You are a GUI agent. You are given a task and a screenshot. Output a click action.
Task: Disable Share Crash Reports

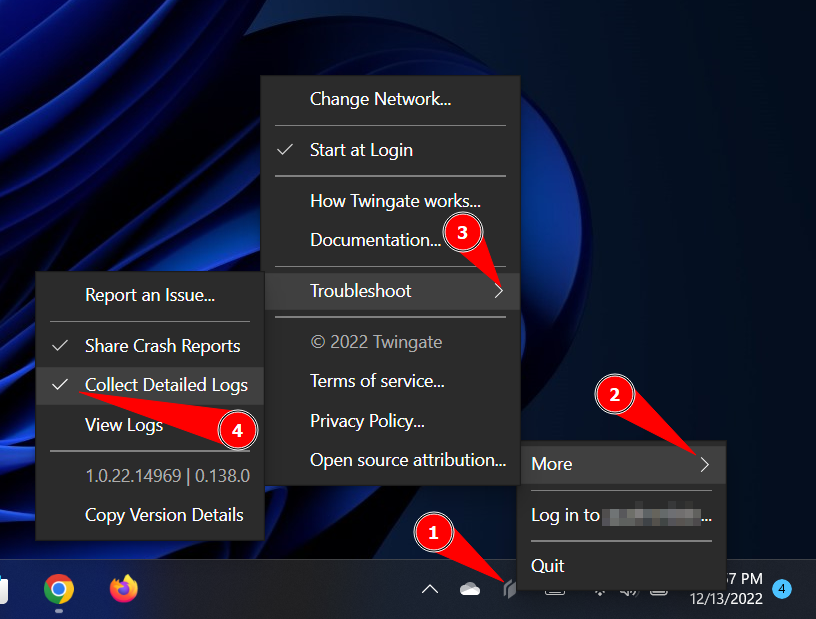pyautogui.click(x=161, y=345)
